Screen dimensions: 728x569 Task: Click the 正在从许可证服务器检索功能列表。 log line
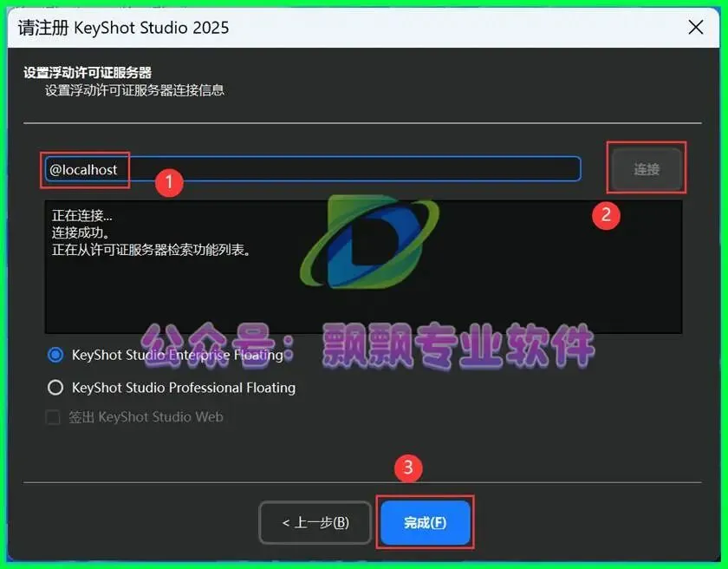point(152,251)
